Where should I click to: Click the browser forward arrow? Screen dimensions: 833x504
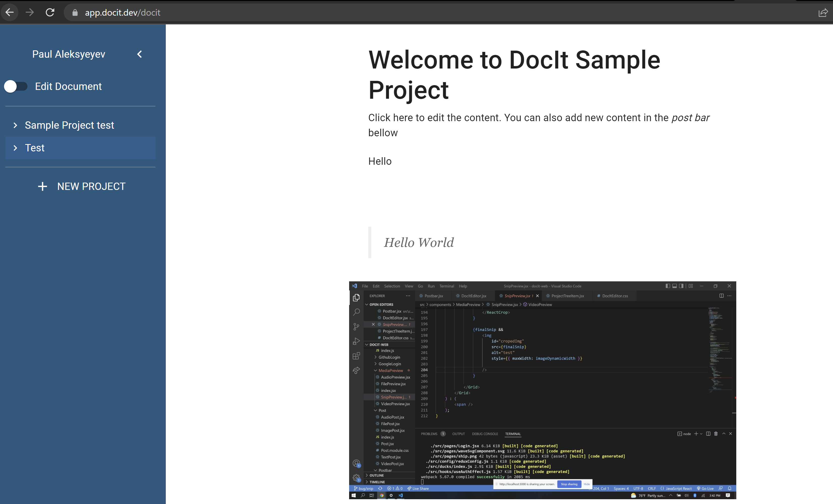coord(30,13)
